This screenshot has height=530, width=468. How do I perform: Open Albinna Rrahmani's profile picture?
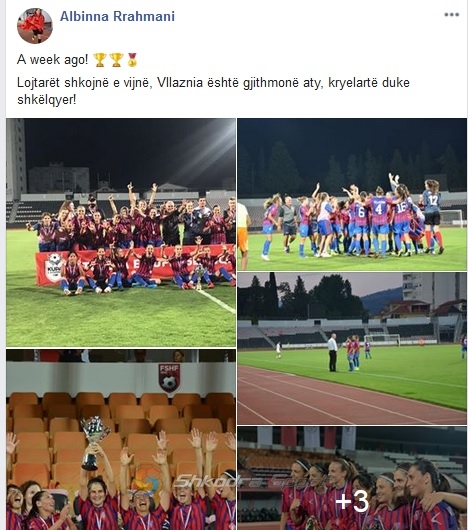click(x=35, y=26)
